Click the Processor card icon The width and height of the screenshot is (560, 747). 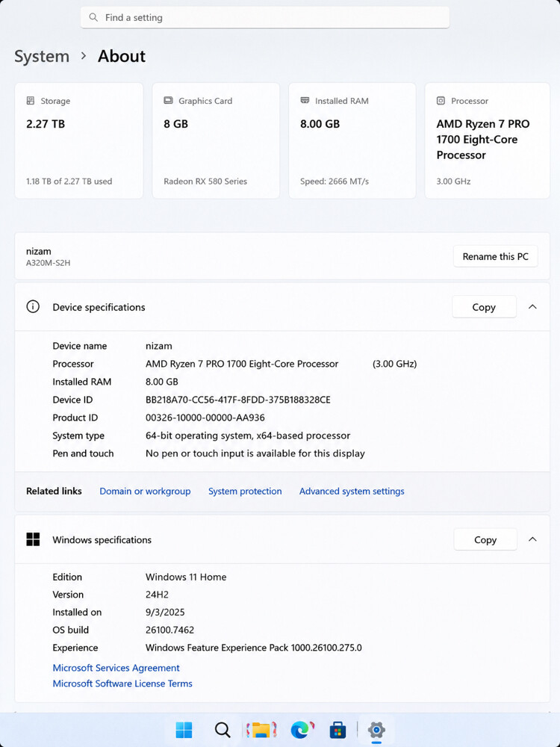pyautogui.click(x=441, y=101)
